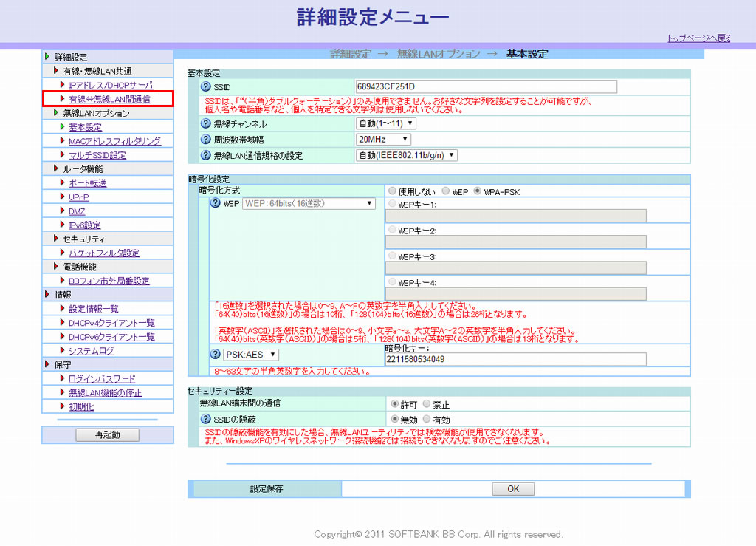756x546 pixels.
Task: Click トップページへ戻る link
Action: [698, 38]
